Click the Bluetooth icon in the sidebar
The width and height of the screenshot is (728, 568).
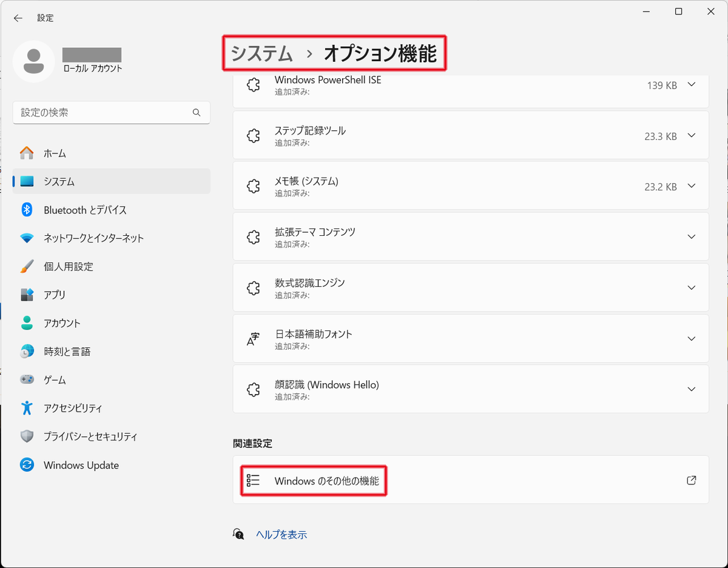tap(27, 210)
